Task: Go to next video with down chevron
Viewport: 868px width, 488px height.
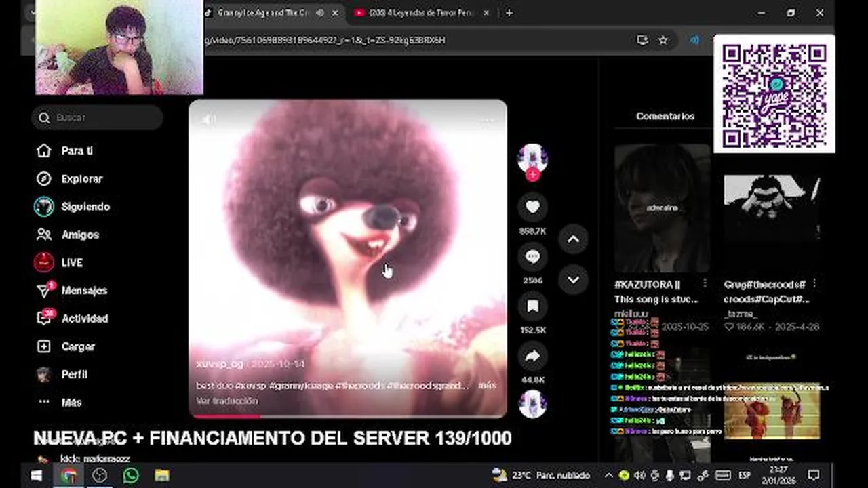Action: pos(573,280)
